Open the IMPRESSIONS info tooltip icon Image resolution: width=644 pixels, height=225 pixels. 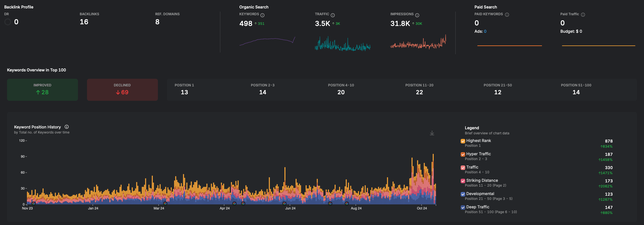pos(417,15)
